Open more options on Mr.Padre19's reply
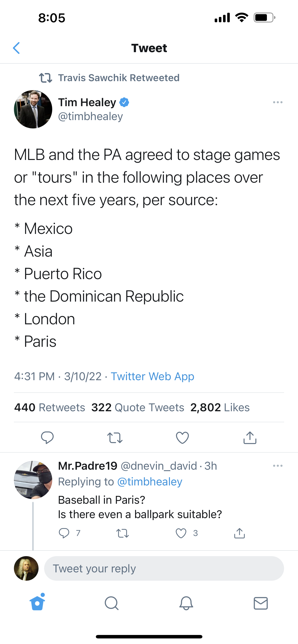 278,466
